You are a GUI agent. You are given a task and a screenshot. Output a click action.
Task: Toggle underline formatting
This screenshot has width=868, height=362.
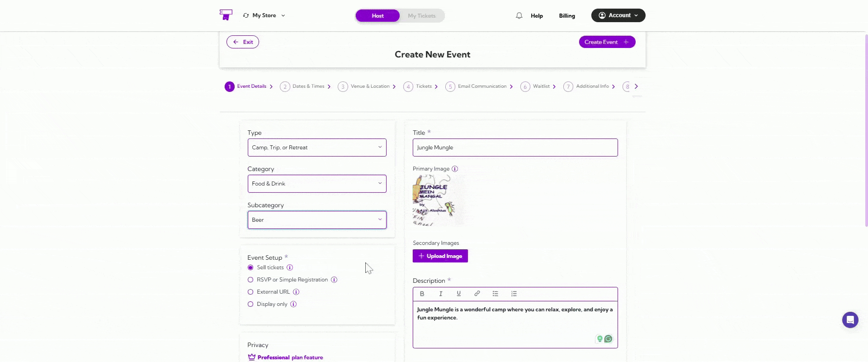click(458, 294)
